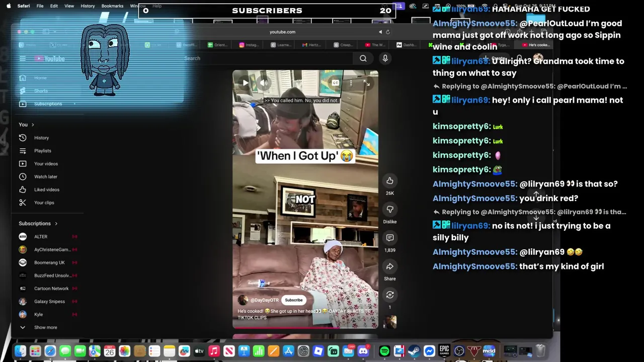Open Epic Games from the Dock
This screenshot has height=362, width=644.
[x=444, y=351]
